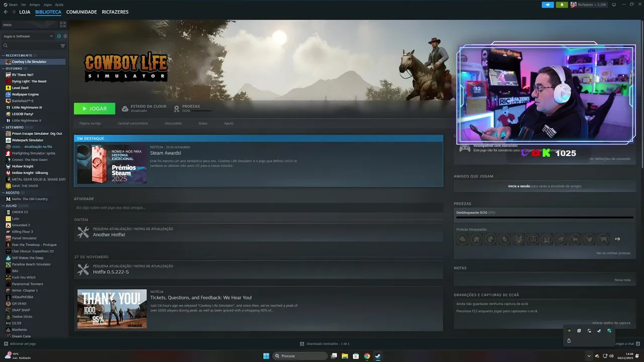Click the blue megaphone announcements icon
Image resolution: width=644 pixels, height=362 pixels.
548,5
